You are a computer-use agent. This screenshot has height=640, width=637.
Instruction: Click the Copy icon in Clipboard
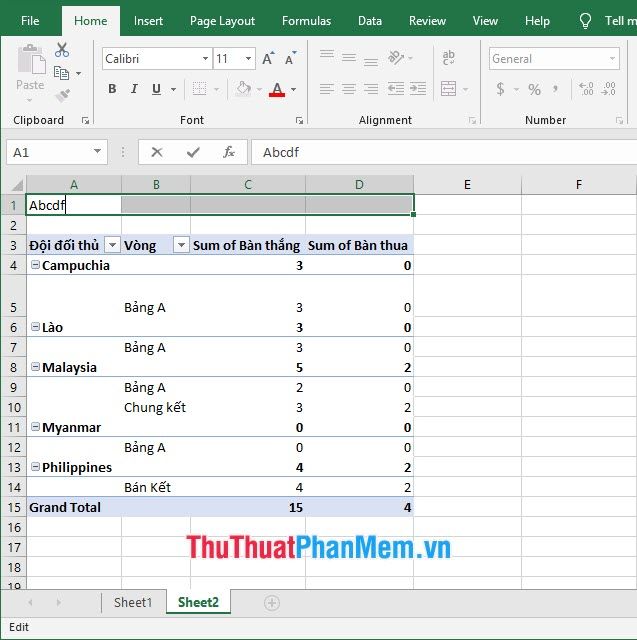tap(62, 73)
